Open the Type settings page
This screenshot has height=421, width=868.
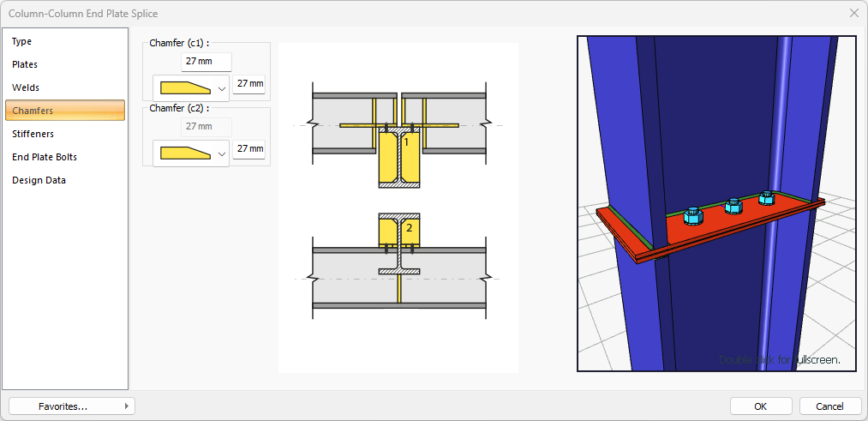click(22, 41)
